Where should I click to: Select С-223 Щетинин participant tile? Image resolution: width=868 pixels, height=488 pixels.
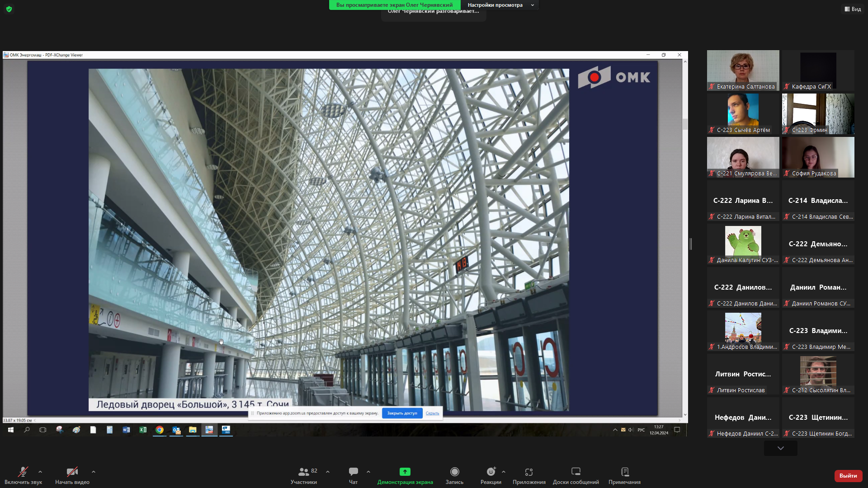tap(818, 418)
